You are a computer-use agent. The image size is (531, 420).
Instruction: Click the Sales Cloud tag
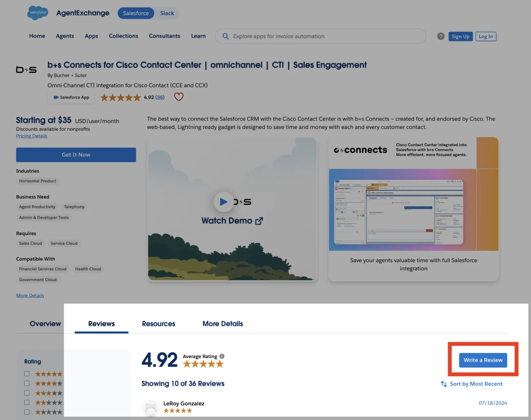tap(30, 243)
